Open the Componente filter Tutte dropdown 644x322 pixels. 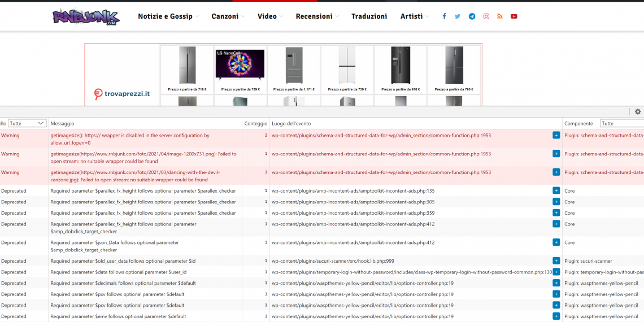point(621,123)
